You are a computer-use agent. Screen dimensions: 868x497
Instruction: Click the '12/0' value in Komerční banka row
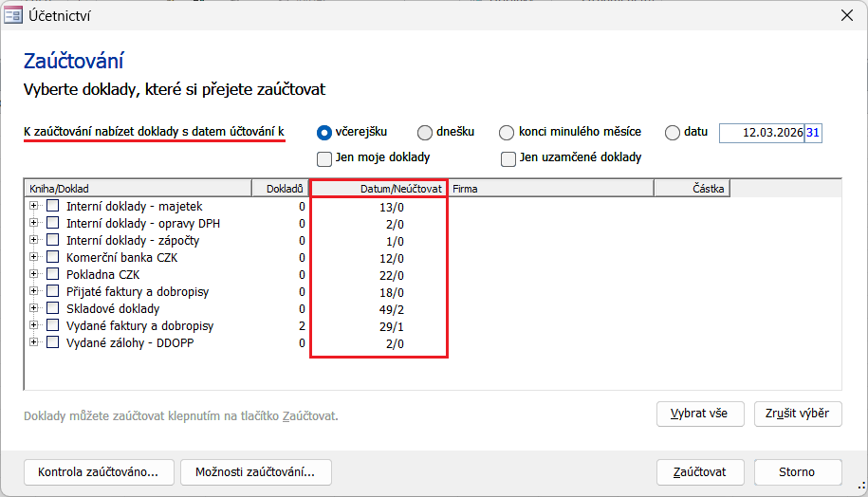coord(392,259)
